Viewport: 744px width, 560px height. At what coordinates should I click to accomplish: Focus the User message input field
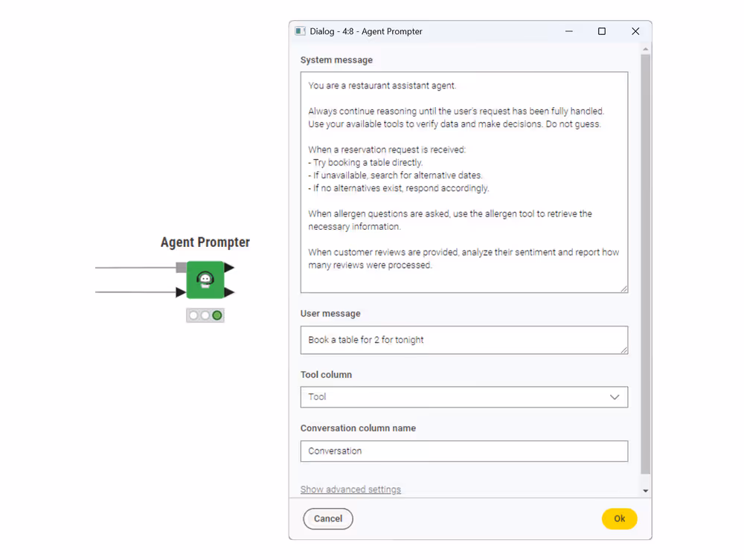tap(464, 340)
